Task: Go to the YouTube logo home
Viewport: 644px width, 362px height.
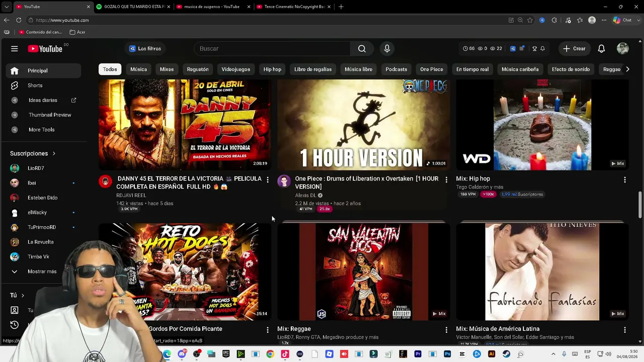Action: (x=45, y=49)
